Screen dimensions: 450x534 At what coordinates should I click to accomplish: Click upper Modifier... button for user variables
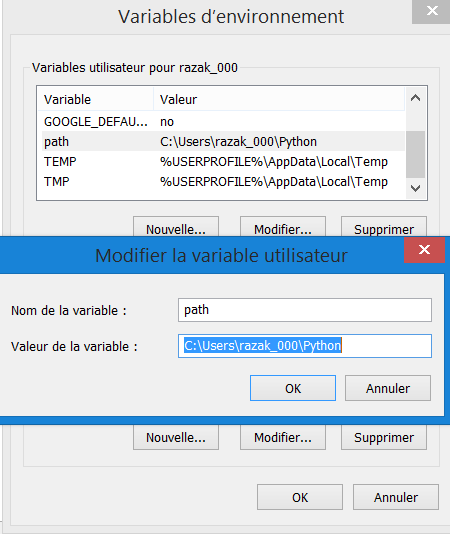[x=283, y=227]
